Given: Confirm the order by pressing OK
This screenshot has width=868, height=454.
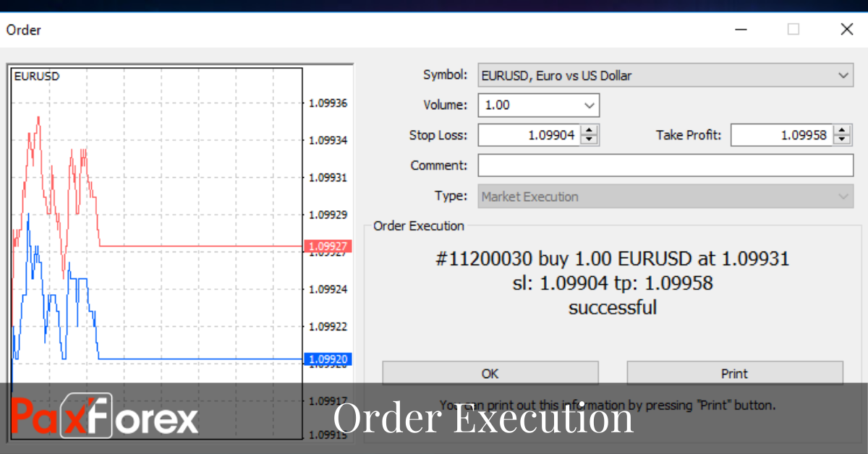Looking at the screenshot, I should tap(490, 374).
